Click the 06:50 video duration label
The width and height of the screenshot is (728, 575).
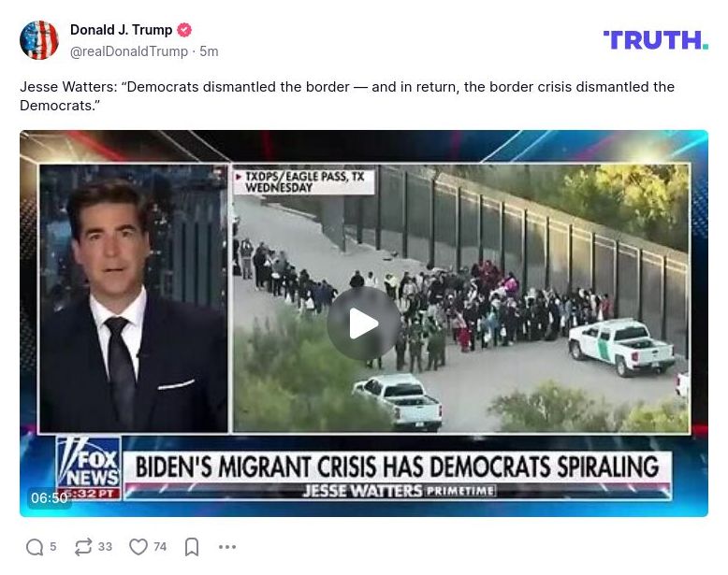pyautogui.click(x=50, y=498)
